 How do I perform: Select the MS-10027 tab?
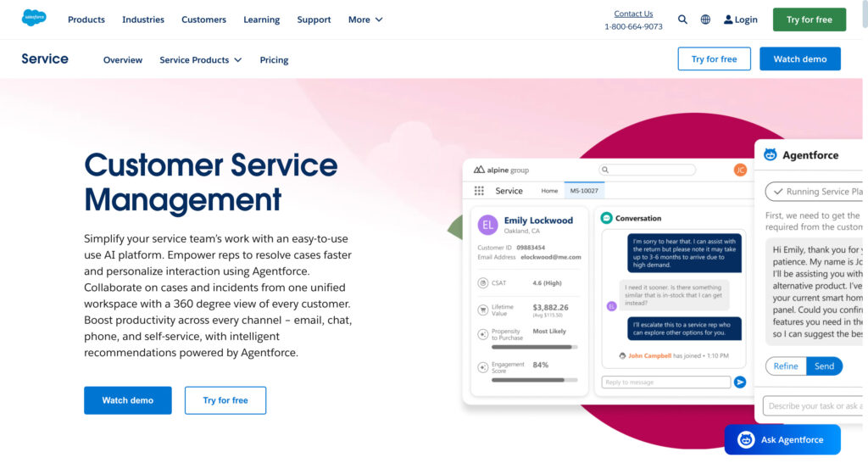tap(584, 191)
